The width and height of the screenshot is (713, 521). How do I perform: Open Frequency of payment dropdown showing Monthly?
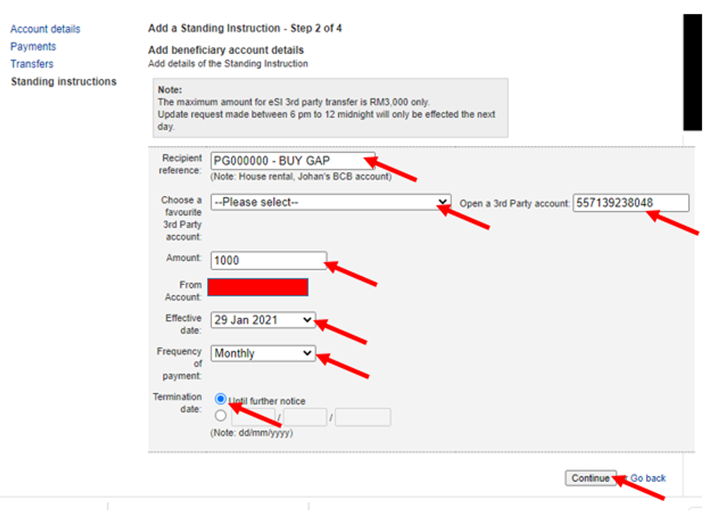(263, 353)
